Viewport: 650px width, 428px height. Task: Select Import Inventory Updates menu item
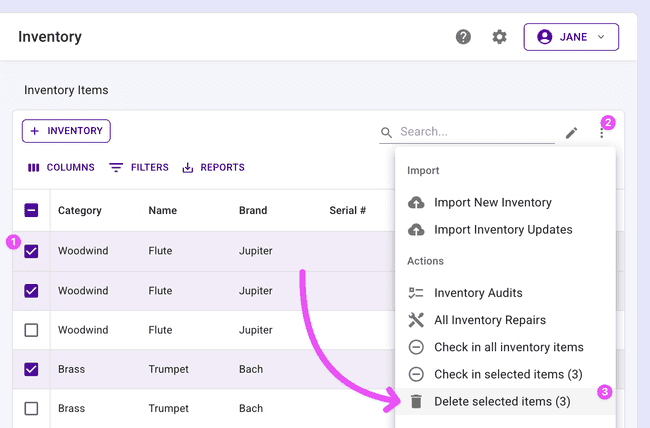505,230
